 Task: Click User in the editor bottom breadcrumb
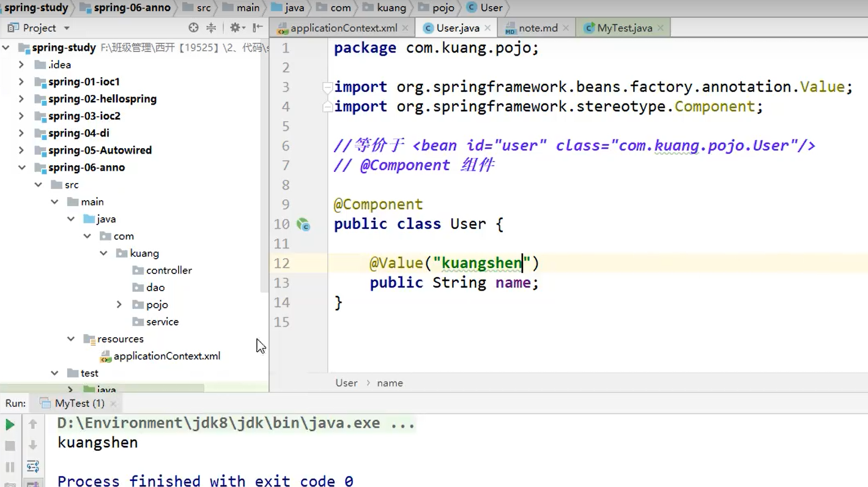pyautogui.click(x=346, y=383)
